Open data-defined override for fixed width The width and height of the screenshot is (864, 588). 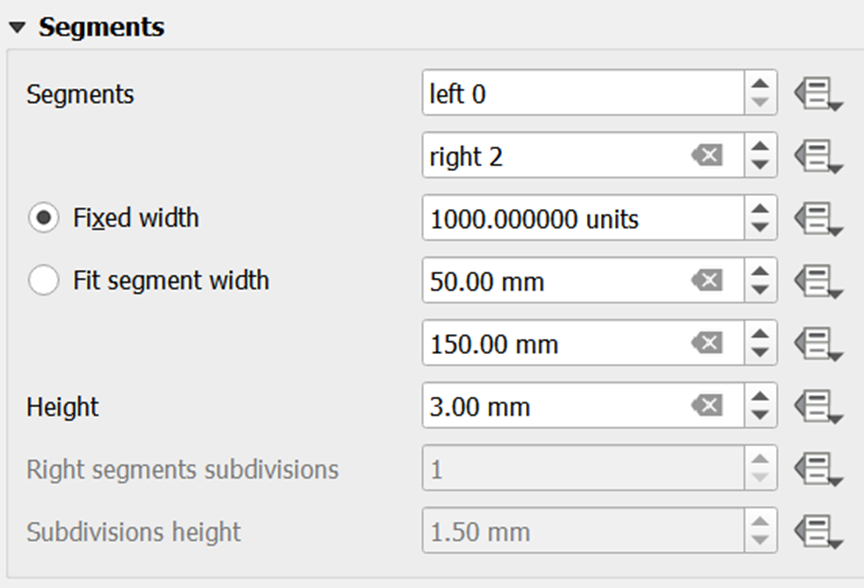[816, 219]
